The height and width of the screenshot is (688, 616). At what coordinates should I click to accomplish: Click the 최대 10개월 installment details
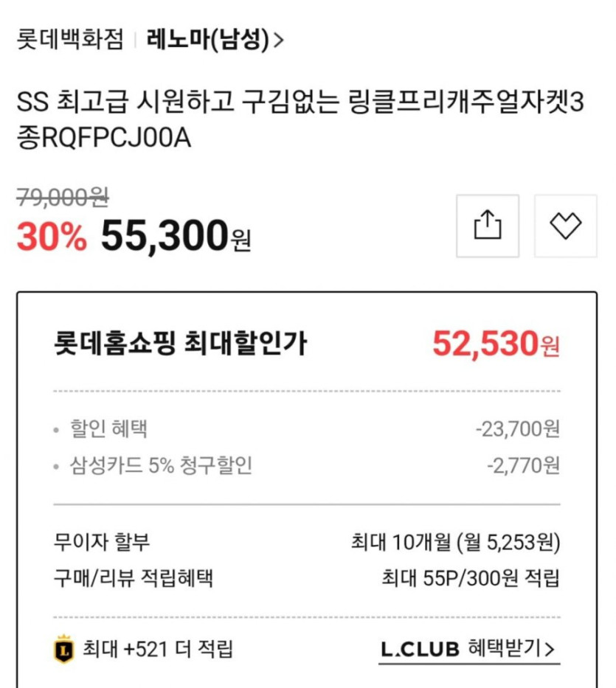[456, 543]
